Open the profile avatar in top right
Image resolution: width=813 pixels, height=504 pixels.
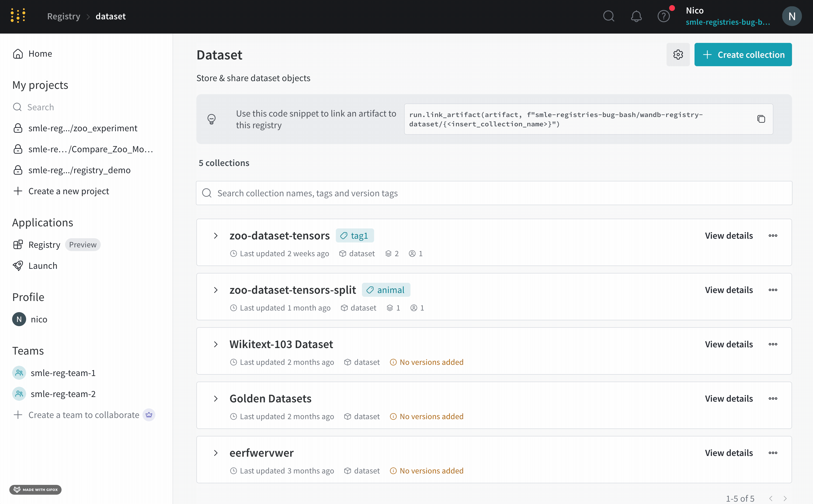[791, 16]
